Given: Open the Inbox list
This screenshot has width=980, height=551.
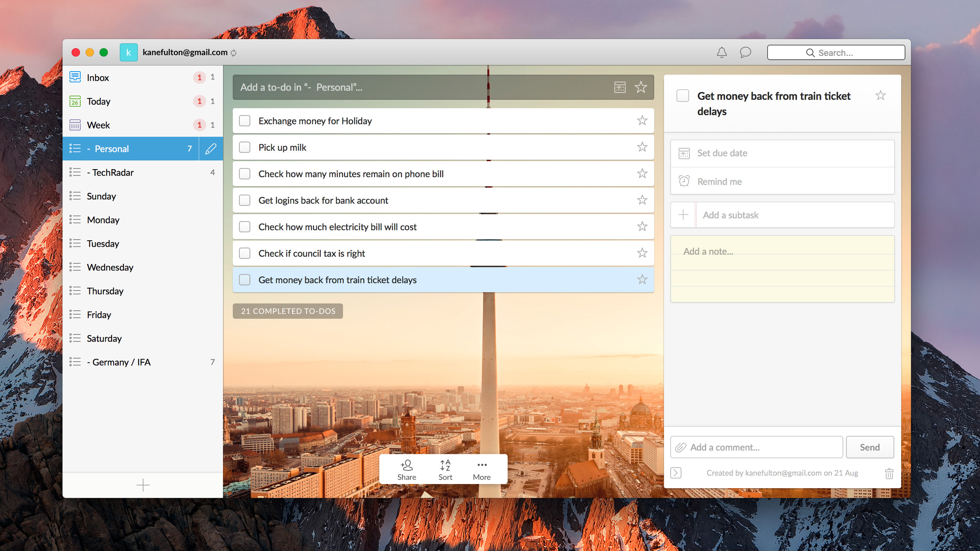Looking at the screenshot, I should coord(143,77).
